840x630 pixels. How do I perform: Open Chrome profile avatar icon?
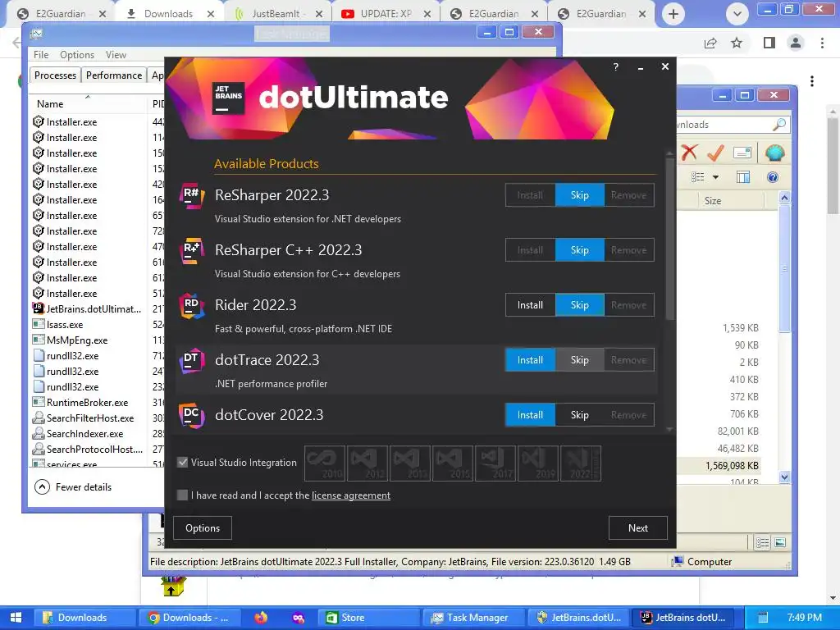pos(796,43)
